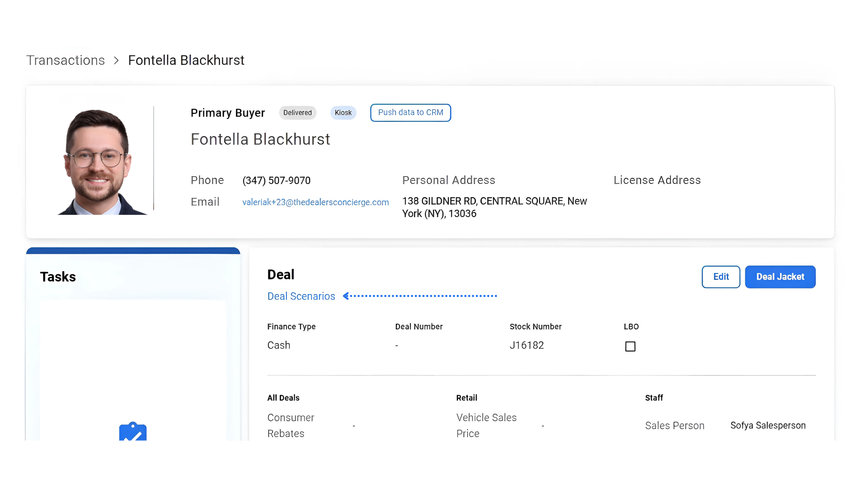Viewport: 868px width, 488px height.
Task: Select the Tasks panel heading
Action: 58,277
